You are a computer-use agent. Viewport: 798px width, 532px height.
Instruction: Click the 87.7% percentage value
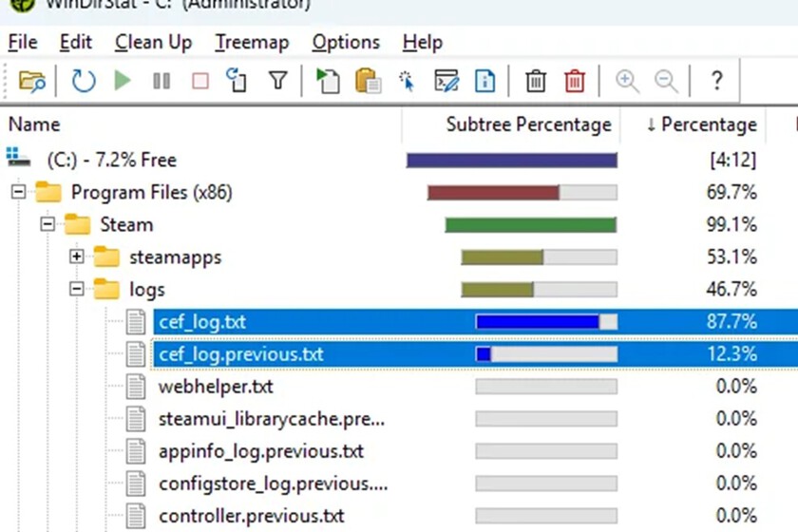pyautogui.click(x=731, y=322)
